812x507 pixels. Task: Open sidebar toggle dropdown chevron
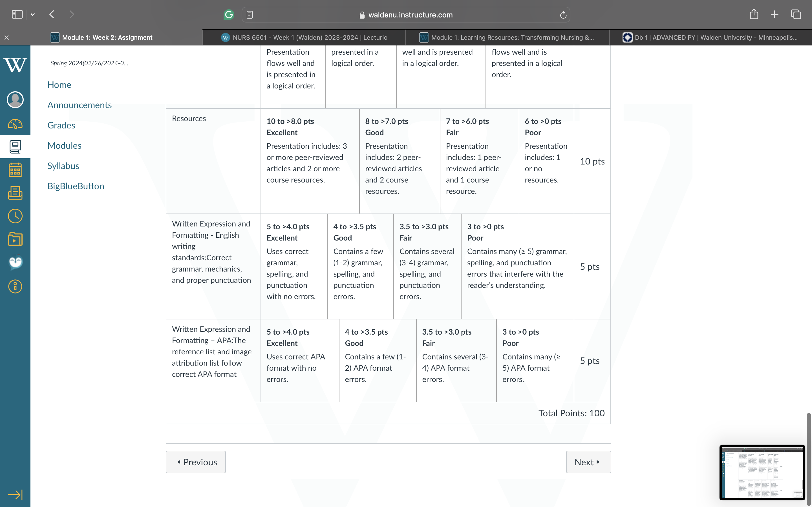coord(32,14)
